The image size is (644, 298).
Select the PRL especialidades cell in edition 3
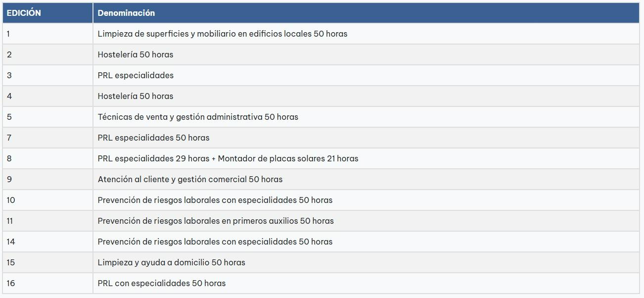coord(136,76)
